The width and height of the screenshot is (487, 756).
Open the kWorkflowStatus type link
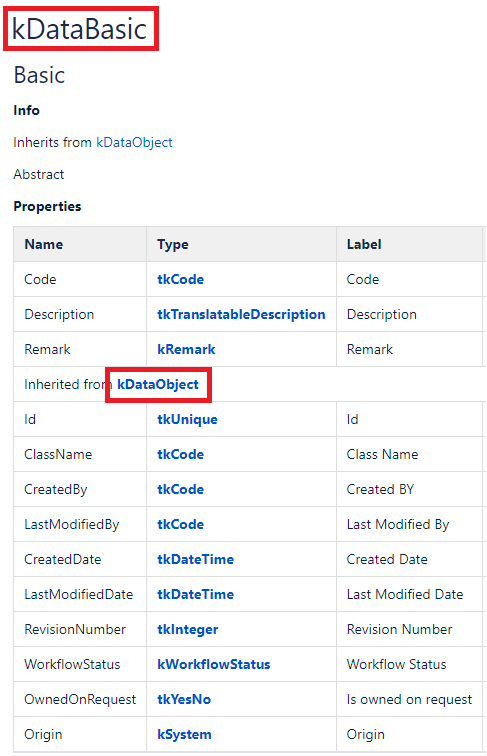(214, 664)
